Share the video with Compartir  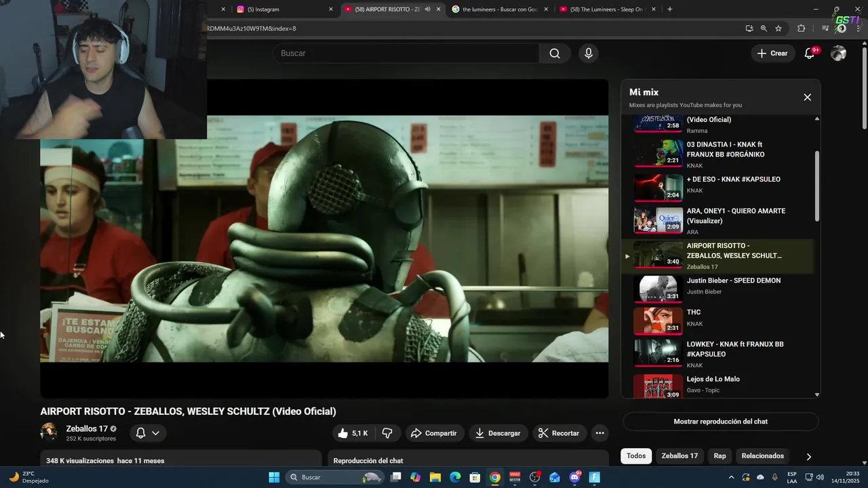tap(434, 433)
